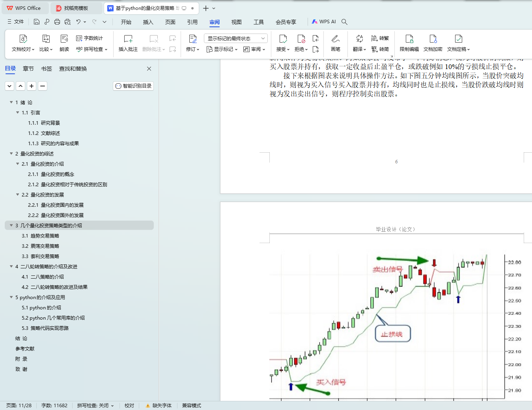Open the 查找和替换 tab

[x=73, y=69]
